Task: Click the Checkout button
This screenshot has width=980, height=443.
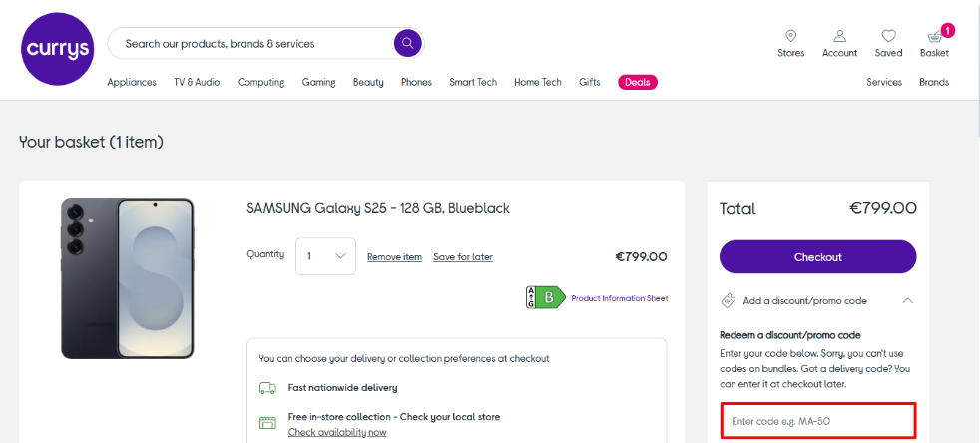Action: (817, 256)
